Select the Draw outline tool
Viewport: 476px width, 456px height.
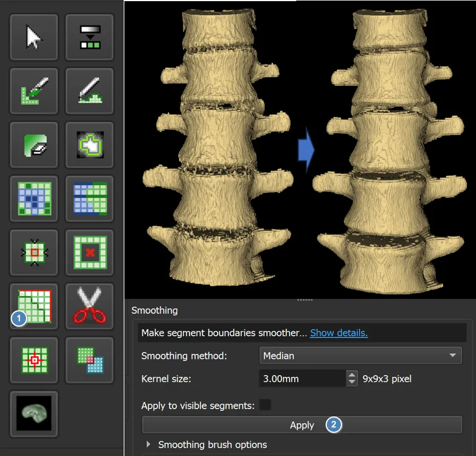pos(89,91)
